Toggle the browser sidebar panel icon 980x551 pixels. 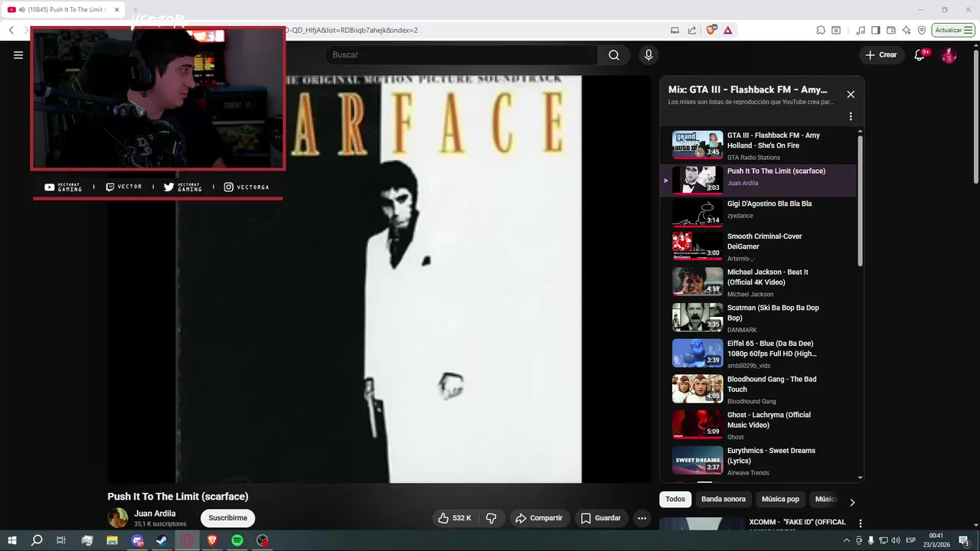pyautogui.click(x=876, y=30)
